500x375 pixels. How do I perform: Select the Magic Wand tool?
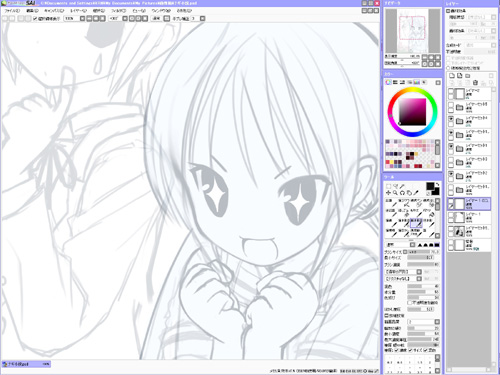pos(402,186)
